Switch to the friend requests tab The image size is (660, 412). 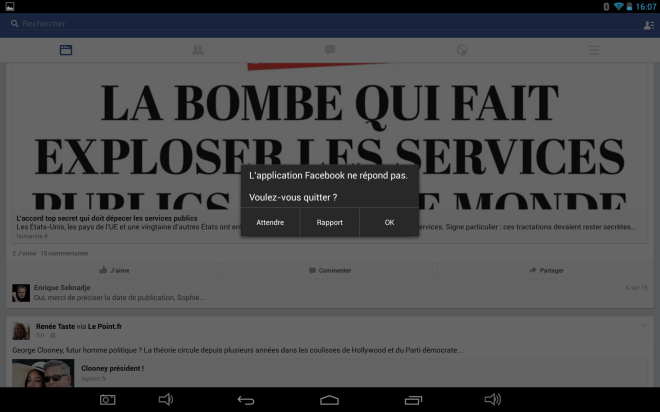coord(198,50)
